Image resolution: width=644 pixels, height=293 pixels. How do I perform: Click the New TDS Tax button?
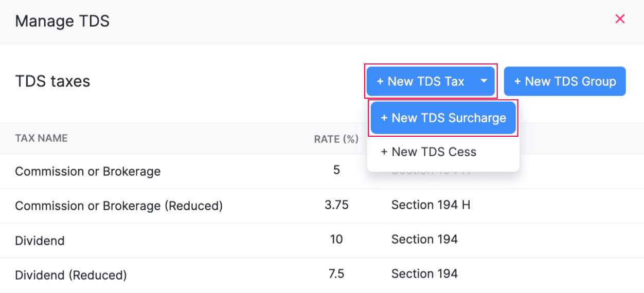click(x=420, y=81)
